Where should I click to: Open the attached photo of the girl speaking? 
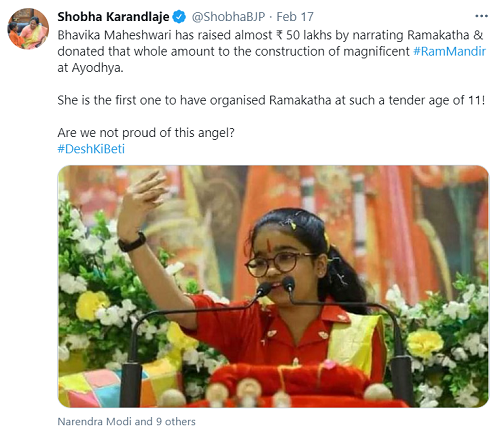click(273, 286)
